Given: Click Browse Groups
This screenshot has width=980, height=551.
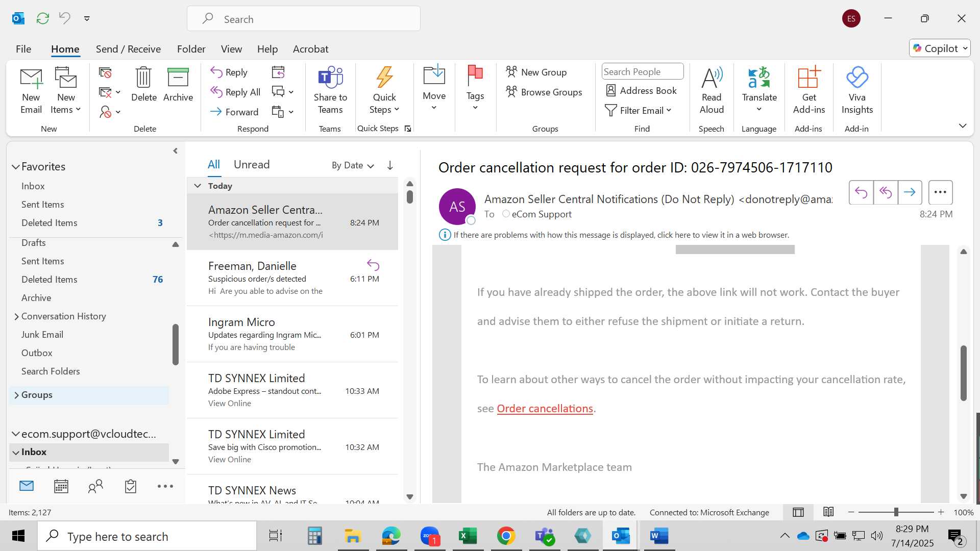Looking at the screenshot, I should point(544,92).
